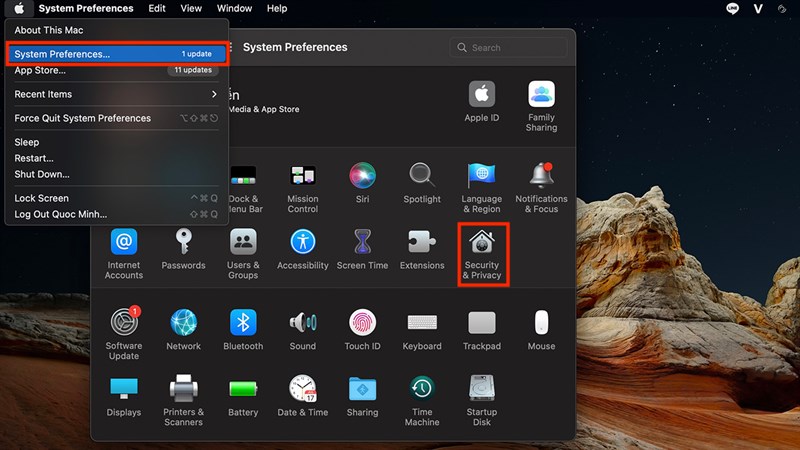Open Keyboard preferences
Screen dimensions: 800x450
coord(422,330)
